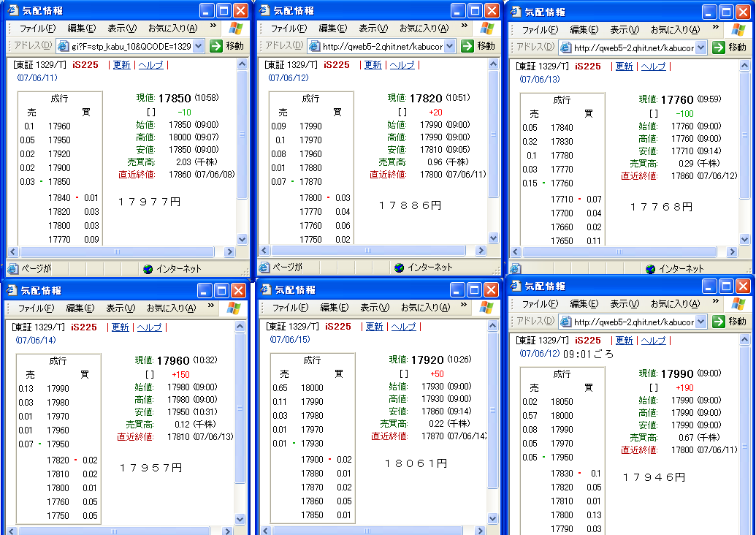The height and width of the screenshot is (535, 756).
Task: Click the status bar page icon in the 07/06/11 window
Action: point(12,268)
